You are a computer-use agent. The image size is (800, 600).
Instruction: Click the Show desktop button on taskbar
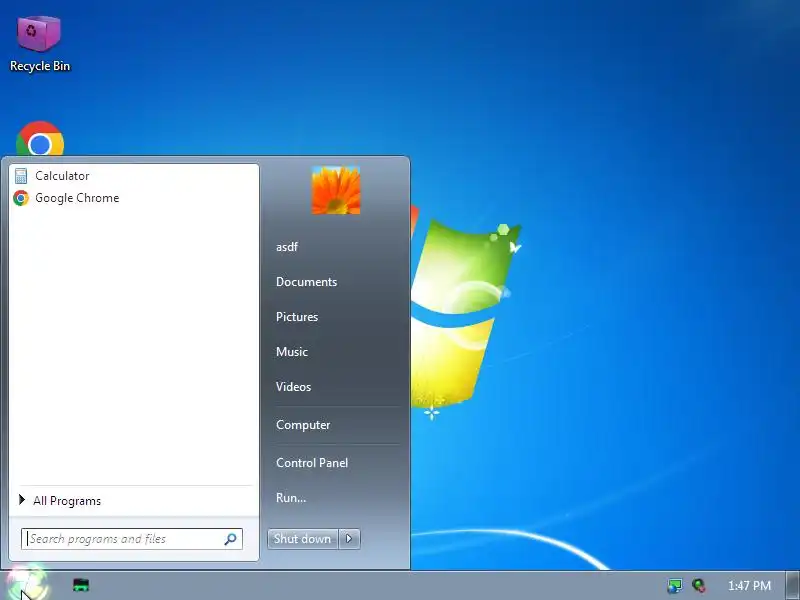tap(793, 585)
